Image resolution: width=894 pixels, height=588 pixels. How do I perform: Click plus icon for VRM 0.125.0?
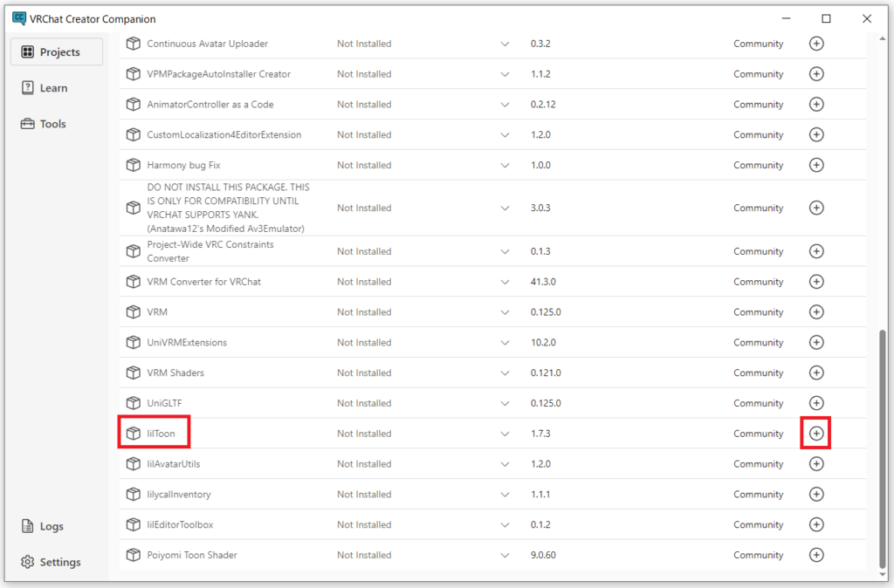(x=816, y=312)
